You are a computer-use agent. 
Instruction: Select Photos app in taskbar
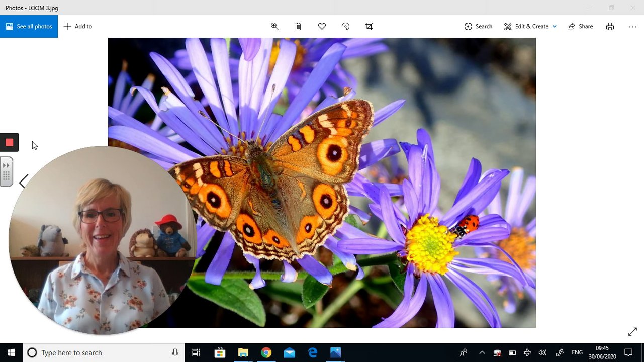[335, 352]
